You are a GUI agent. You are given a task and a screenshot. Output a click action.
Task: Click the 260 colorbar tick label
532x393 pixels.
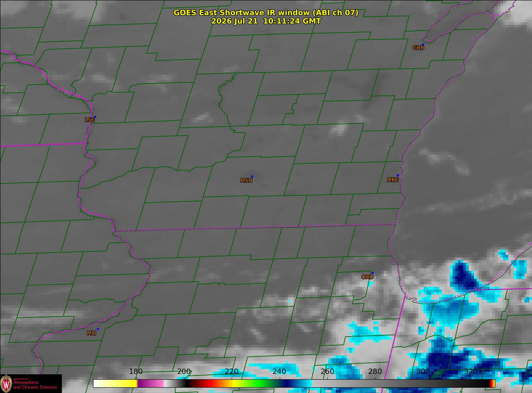[x=327, y=372]
